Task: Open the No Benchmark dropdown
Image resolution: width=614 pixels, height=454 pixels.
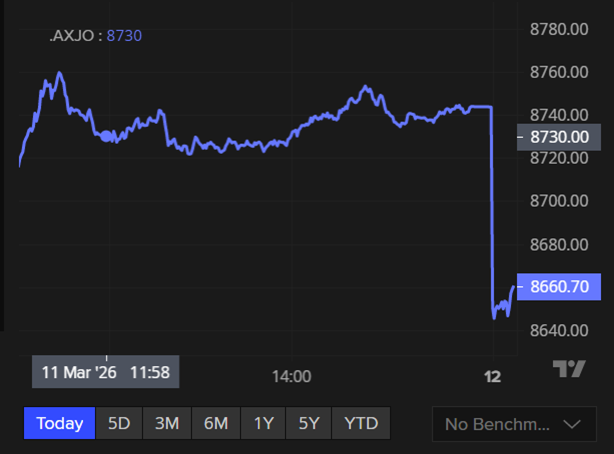Action: tap(513, 424)
